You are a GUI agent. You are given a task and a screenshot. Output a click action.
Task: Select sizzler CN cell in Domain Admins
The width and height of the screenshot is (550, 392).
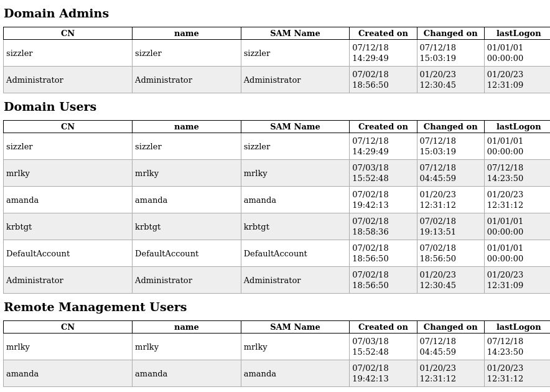coord(19,54)
